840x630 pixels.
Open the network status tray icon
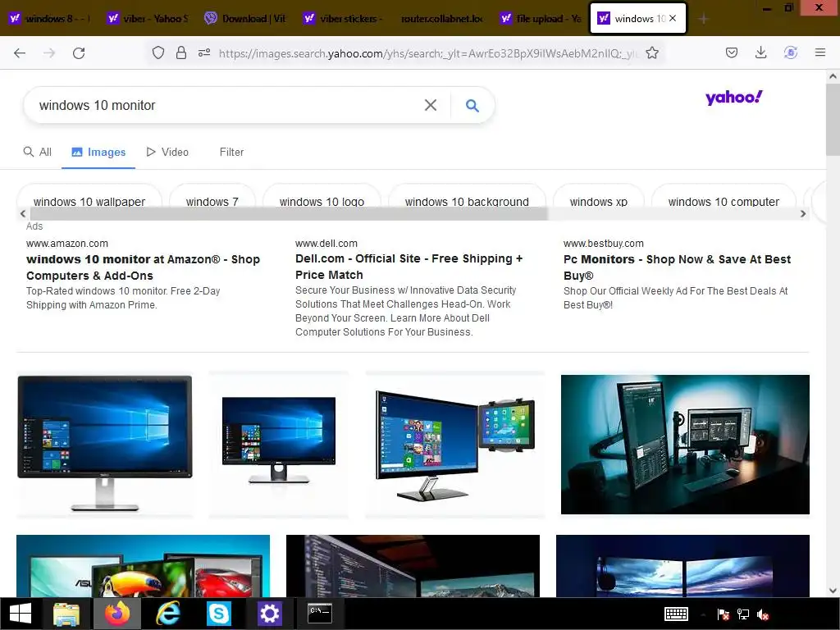743,614
